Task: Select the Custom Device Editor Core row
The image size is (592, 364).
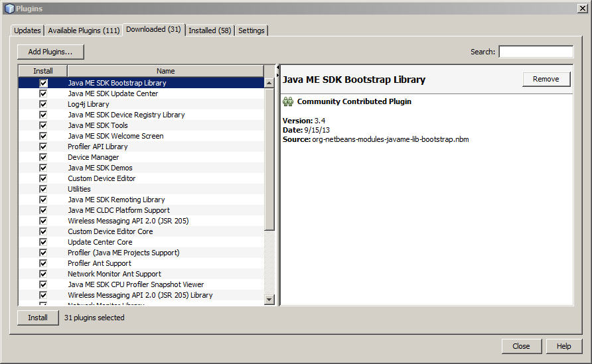Action: tap(141, 231)
